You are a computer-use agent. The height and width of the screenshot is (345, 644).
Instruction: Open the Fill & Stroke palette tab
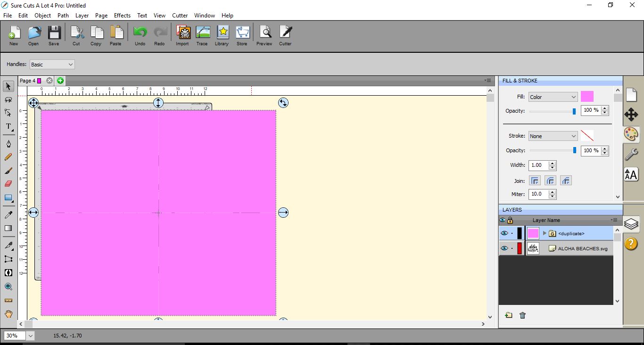click(x=631, y=134)
